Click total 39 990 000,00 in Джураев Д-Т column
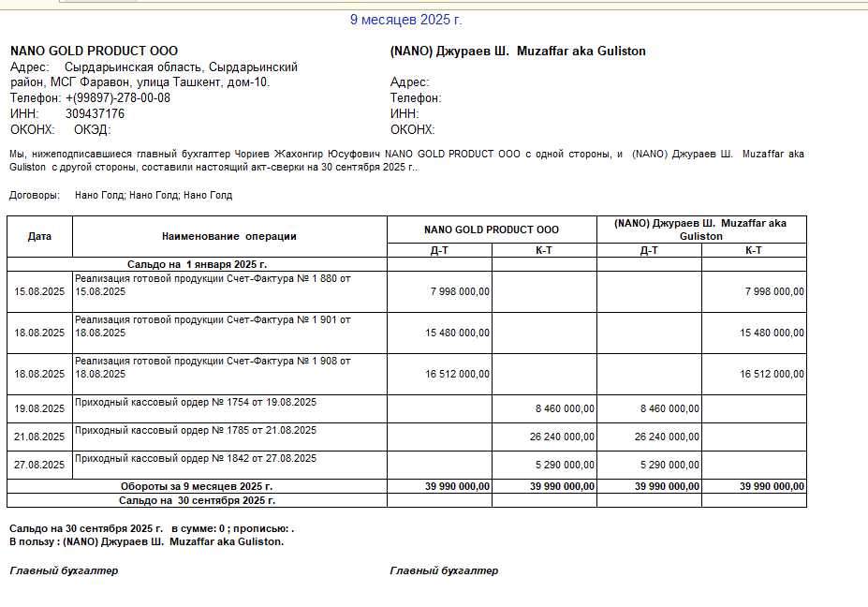 [667, 486]
